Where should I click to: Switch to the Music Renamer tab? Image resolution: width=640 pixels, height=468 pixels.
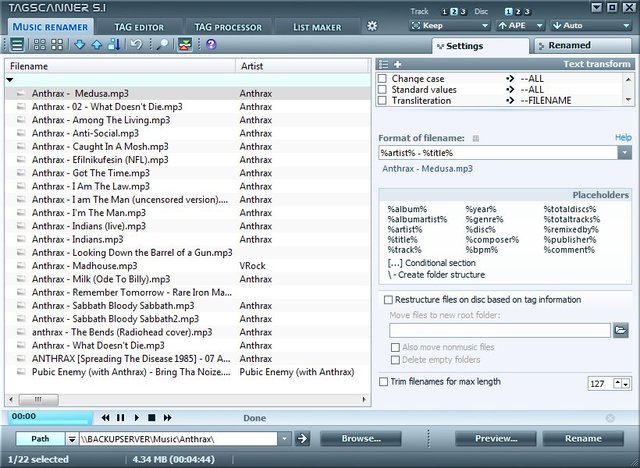point(50,27)
